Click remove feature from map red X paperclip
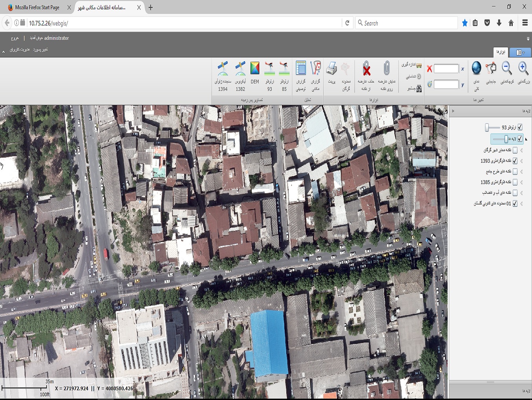This screenshot has width=532, height=400. tap(366, 69)
